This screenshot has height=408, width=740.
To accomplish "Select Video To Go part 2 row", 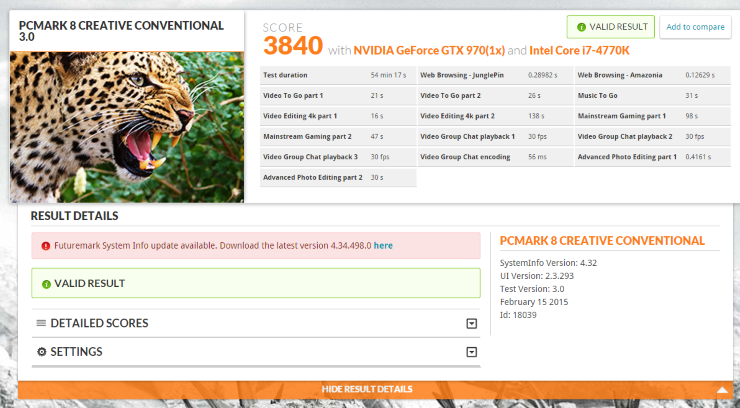I will point(496,96).
